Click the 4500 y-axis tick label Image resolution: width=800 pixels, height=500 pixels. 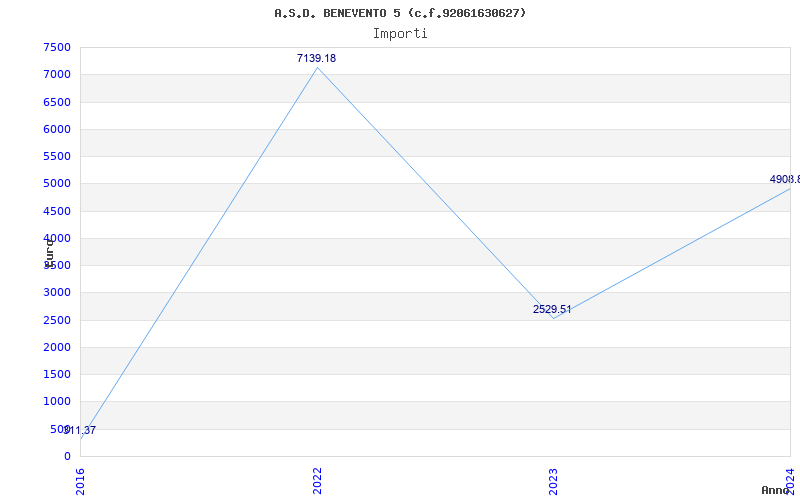(x=57, y=211)
